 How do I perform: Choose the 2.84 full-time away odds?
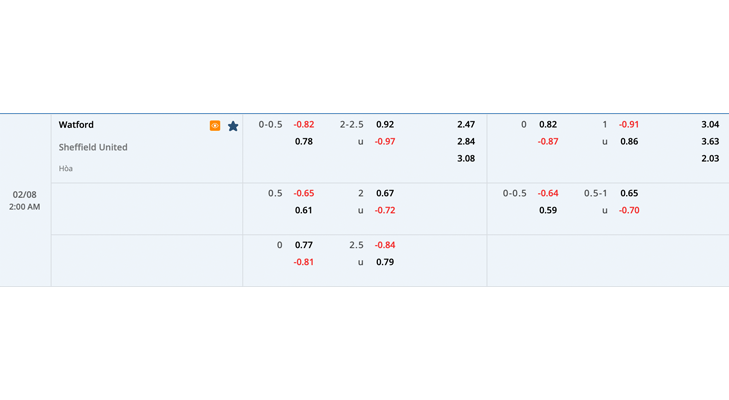pyautogui.click(x=466, y=141)
